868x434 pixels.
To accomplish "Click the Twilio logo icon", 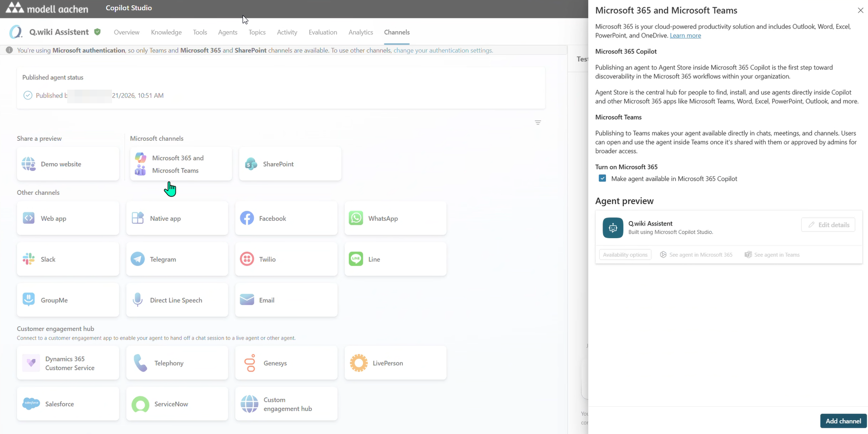I will (247, 259).
